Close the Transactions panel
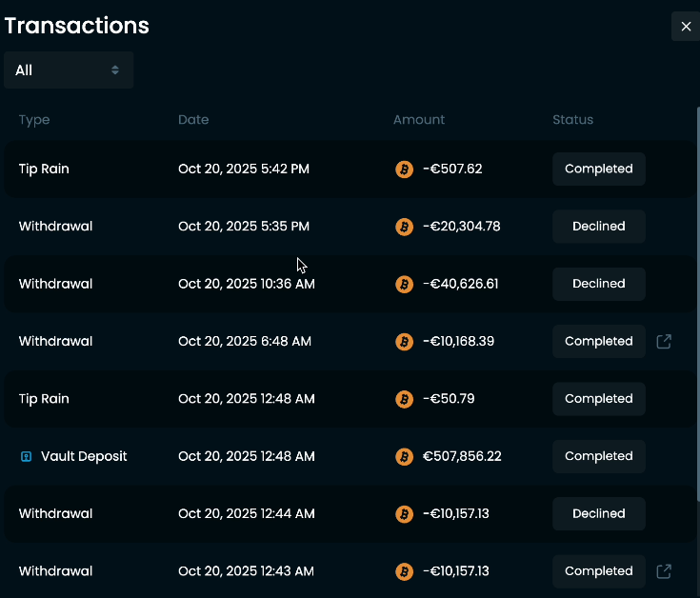This screenshot has height=598, width=700. coord(686,27)
